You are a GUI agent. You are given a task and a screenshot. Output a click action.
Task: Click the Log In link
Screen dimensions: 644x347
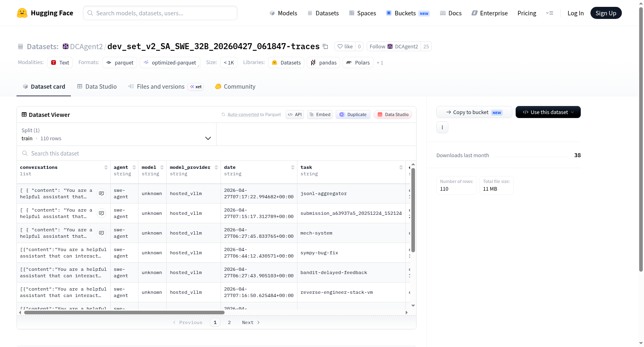coord(576,13)
